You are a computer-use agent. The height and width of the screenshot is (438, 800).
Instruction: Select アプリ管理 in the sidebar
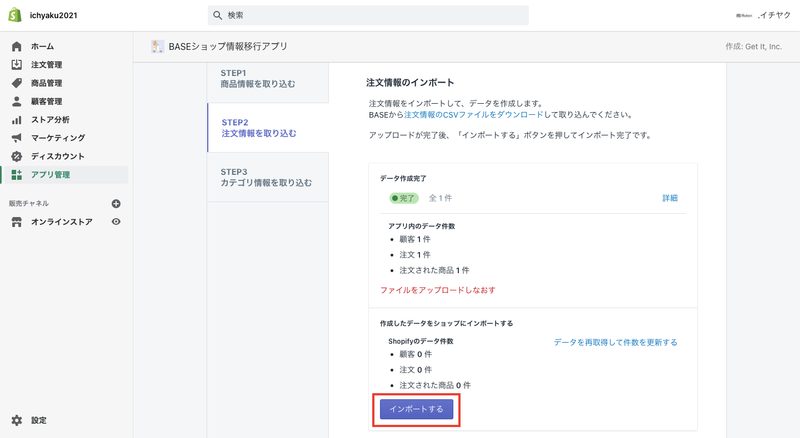click(x=64, y=175)
